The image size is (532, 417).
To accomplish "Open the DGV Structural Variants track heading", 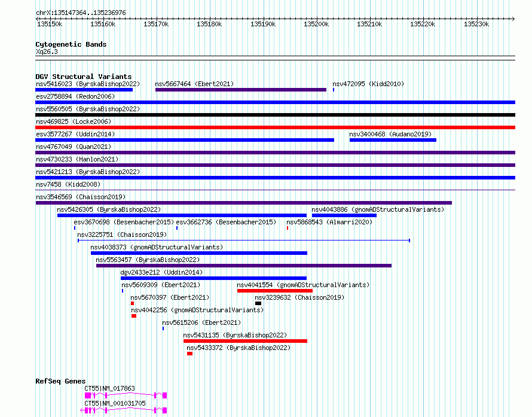I will pyautogui.click(x=84, y=77).
